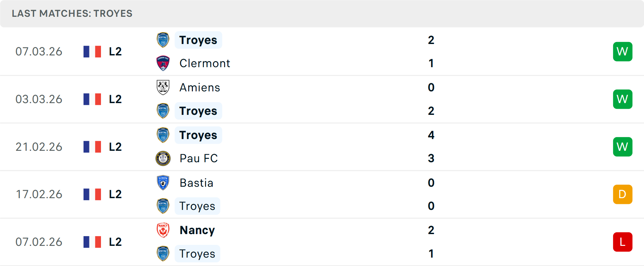Click the Bastia club crest

click(x=163, y=183)
